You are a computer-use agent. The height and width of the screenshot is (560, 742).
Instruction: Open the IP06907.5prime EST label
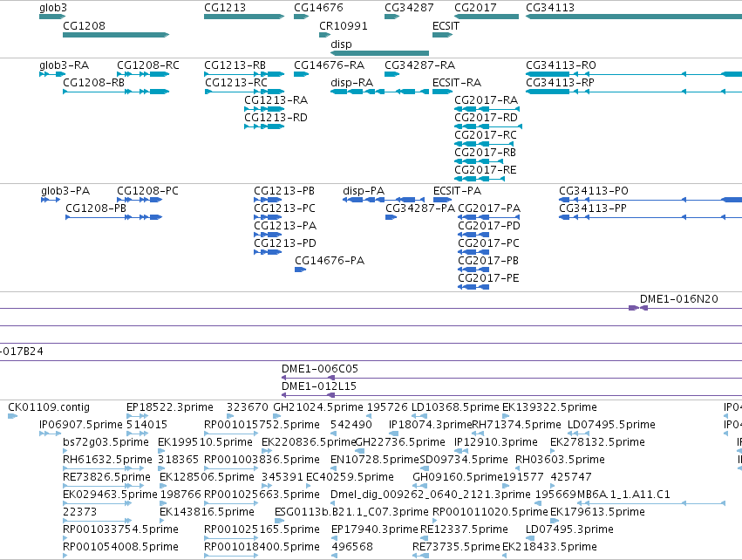81,425
